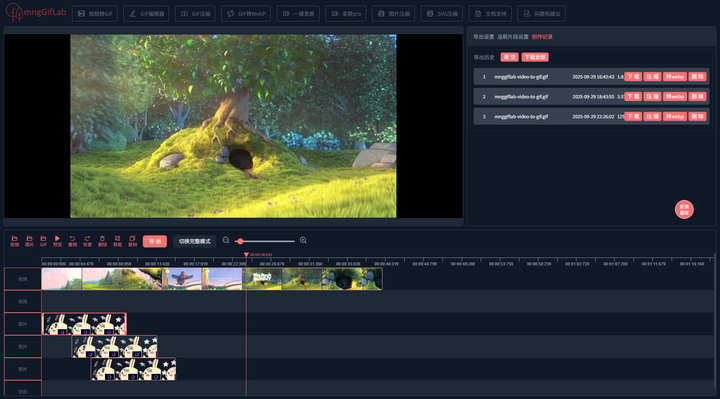Screen dimensions: 720x399
Task: Select the second 视频 track label
Action: [22, 302]
